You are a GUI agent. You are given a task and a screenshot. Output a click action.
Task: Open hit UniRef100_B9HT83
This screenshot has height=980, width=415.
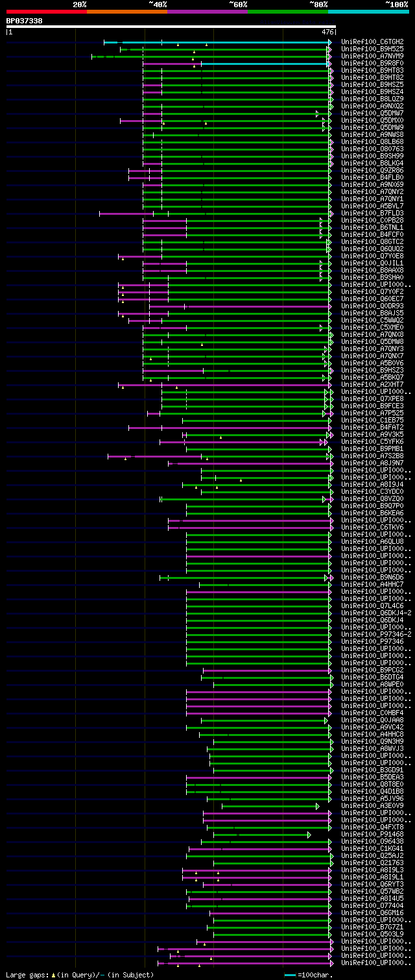[x=372, y=70]
